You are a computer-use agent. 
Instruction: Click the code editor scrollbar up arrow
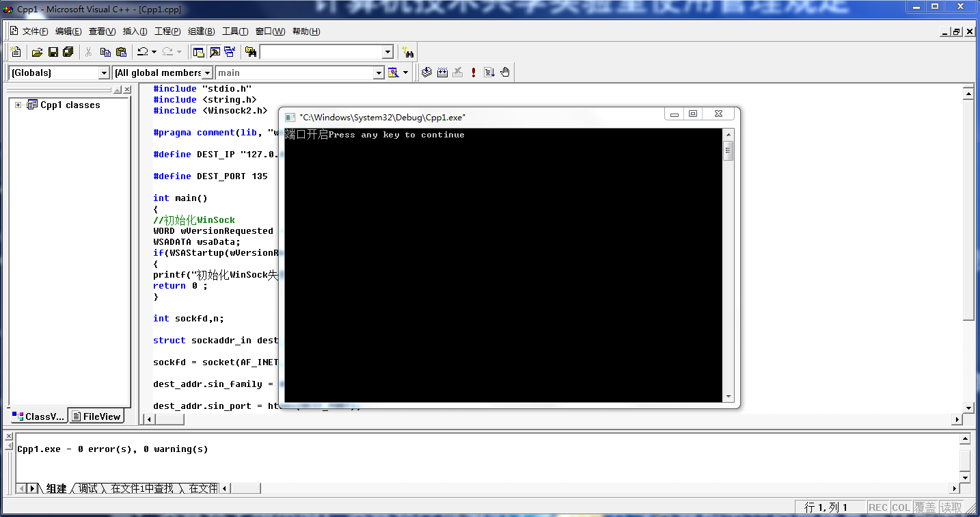tap(968, 92)
